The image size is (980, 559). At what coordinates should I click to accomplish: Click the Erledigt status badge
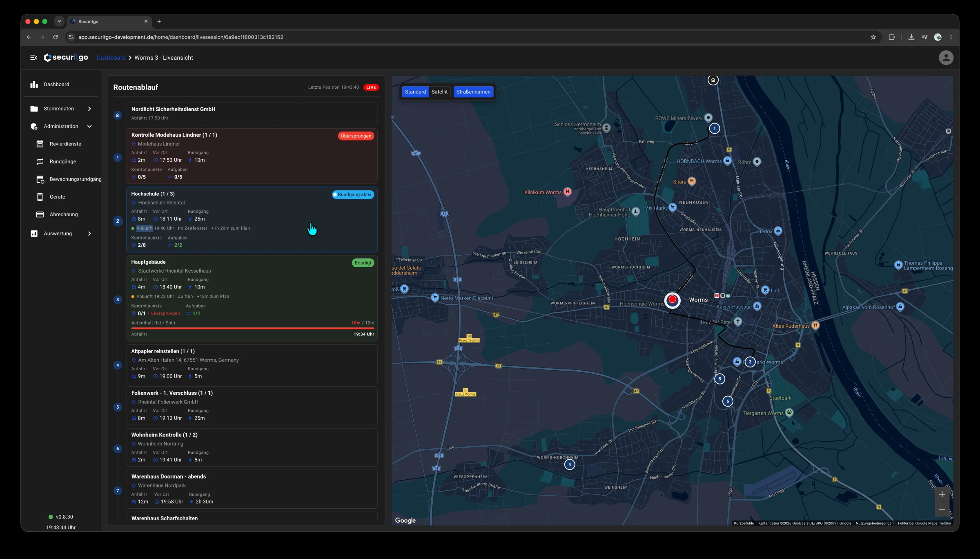click(363, 263)
